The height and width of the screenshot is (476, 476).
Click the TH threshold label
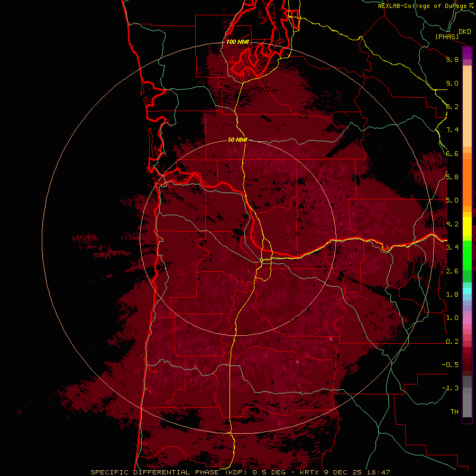pos(454,412)
